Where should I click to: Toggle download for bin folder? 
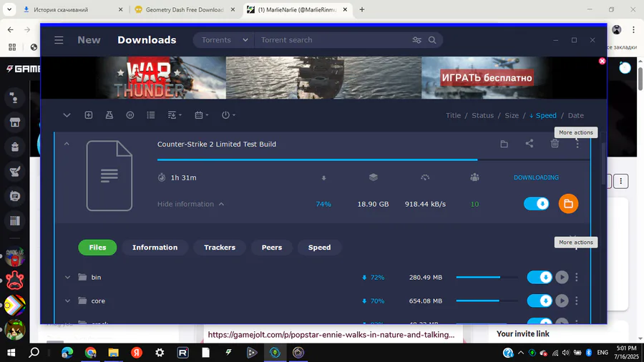click(540, 278)
